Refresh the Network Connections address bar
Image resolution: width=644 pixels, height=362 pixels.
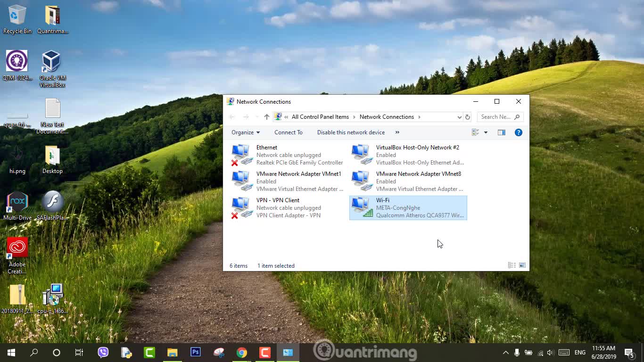point(468,117)
